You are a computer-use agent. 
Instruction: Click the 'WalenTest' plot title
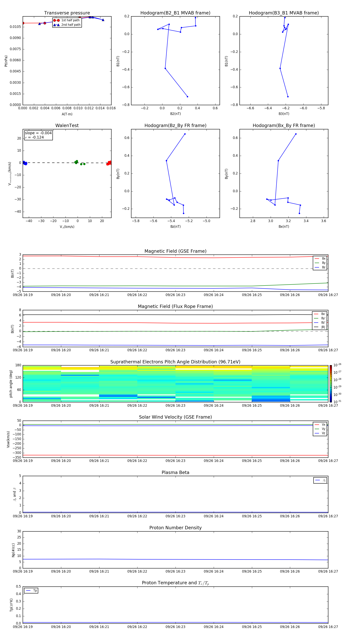pos(67,125)
